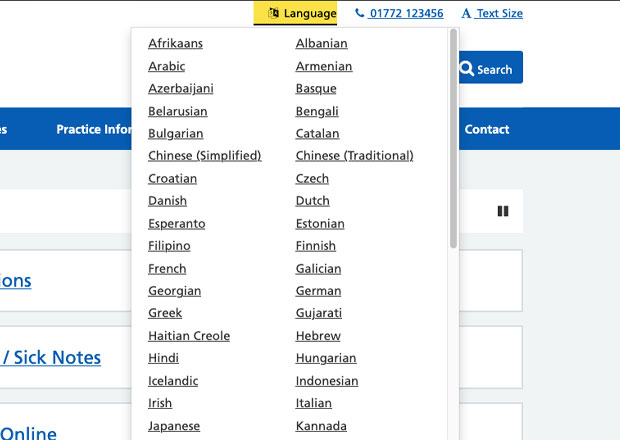Screen dimensions: 620x440
Task: Translate page to Japanese
Action: 174,427
